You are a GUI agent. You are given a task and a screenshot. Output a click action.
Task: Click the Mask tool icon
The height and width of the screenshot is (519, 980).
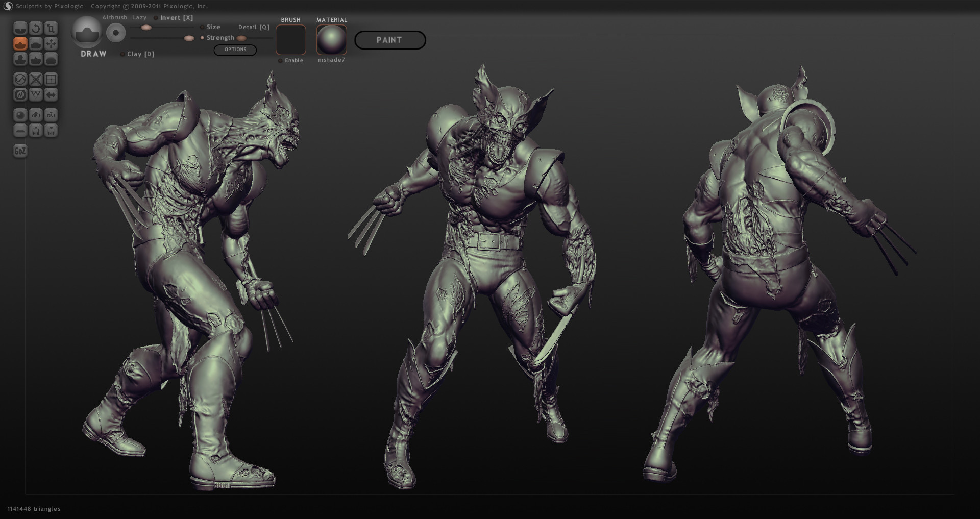20,95
